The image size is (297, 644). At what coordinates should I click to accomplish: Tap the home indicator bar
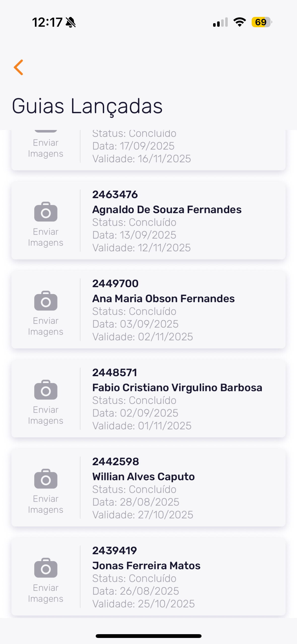click(148, 636)
